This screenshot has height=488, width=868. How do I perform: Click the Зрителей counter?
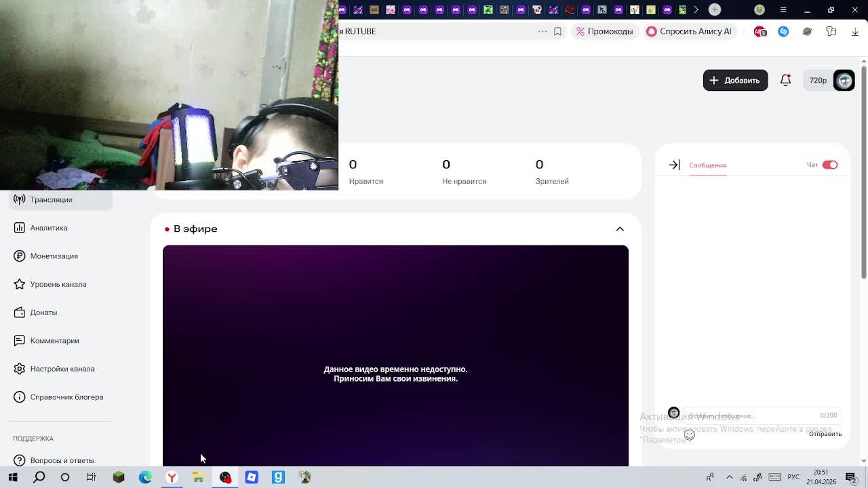(x=551, y=171)
